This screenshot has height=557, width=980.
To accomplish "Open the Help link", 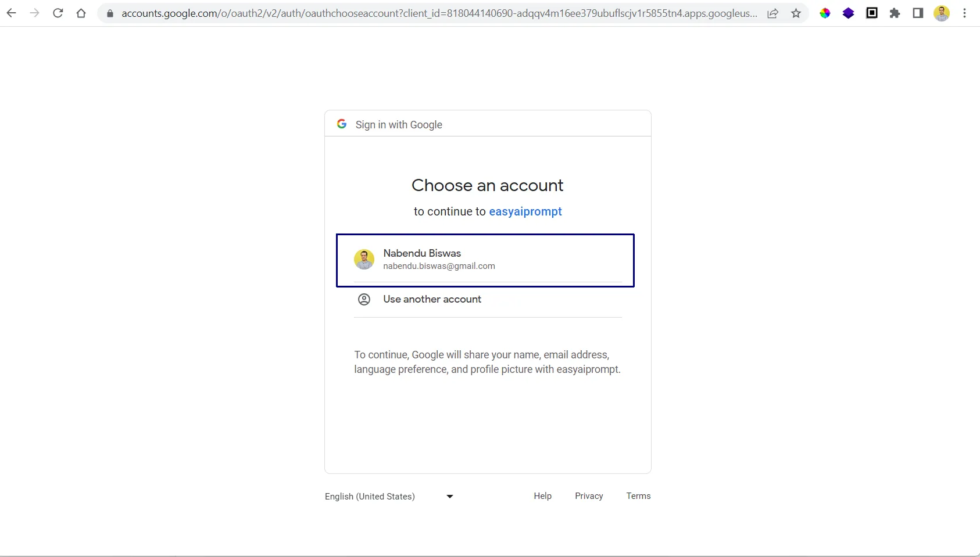I will pyautogui.click(x=543, y=496).
